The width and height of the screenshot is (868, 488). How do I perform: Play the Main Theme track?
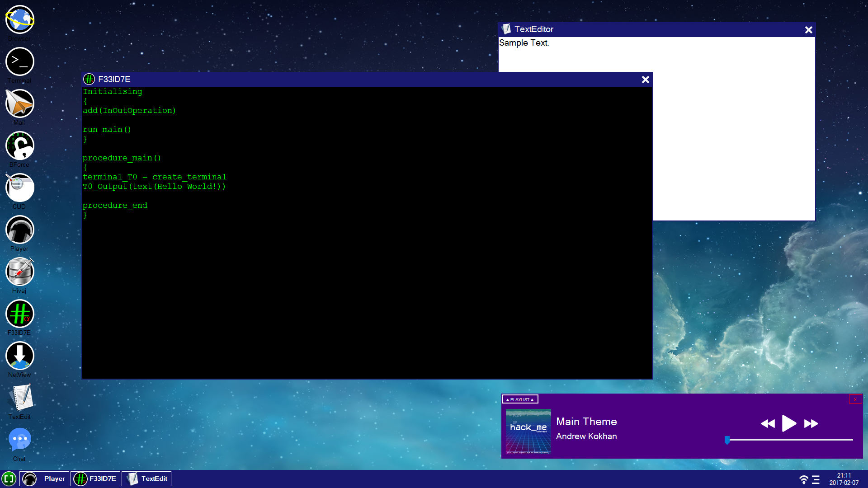pos(789,423)
